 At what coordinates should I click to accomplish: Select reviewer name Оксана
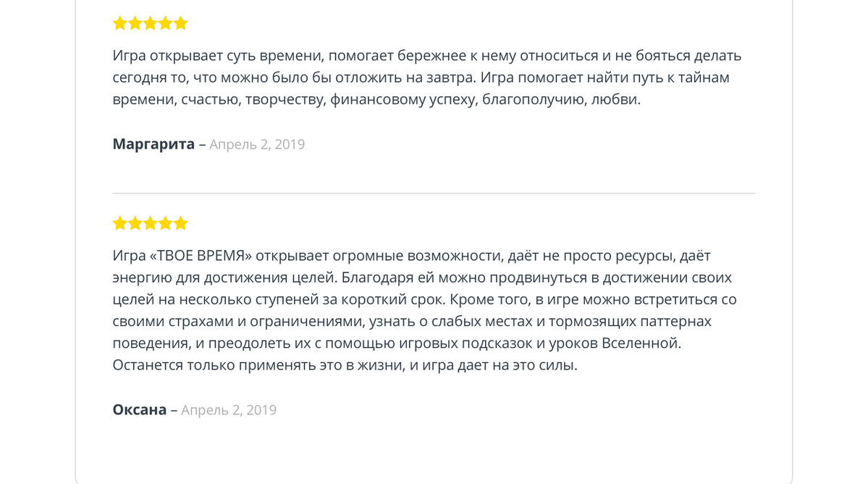(140, 410)
